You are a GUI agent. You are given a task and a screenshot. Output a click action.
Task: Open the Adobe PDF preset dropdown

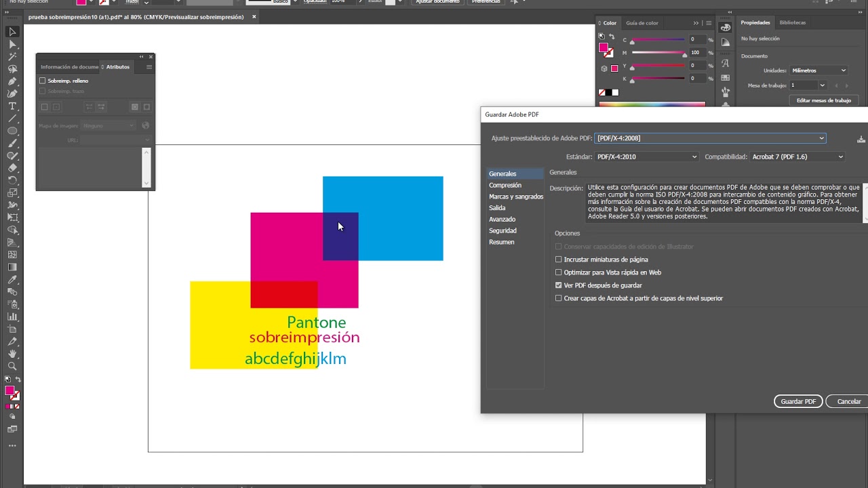click(710, 138)
